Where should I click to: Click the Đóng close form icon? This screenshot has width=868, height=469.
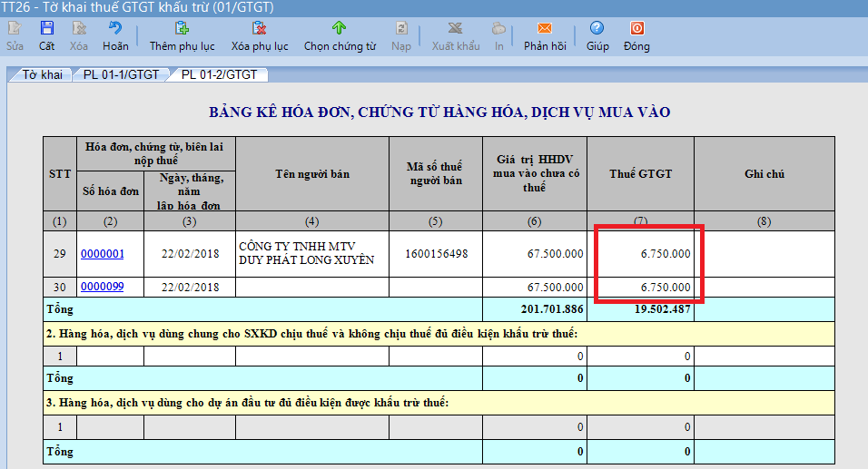(x=636, y=29)
